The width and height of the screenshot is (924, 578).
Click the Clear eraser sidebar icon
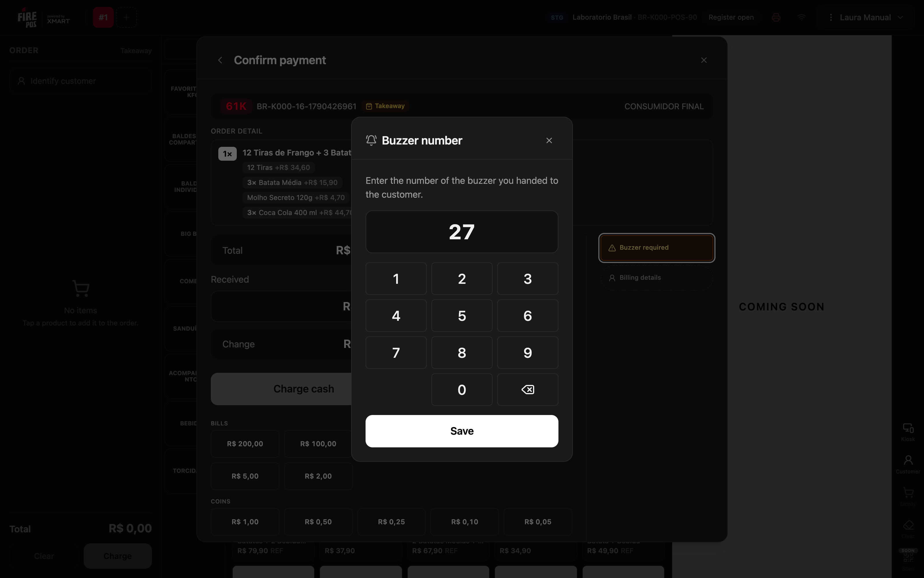(x=908, y=529)
